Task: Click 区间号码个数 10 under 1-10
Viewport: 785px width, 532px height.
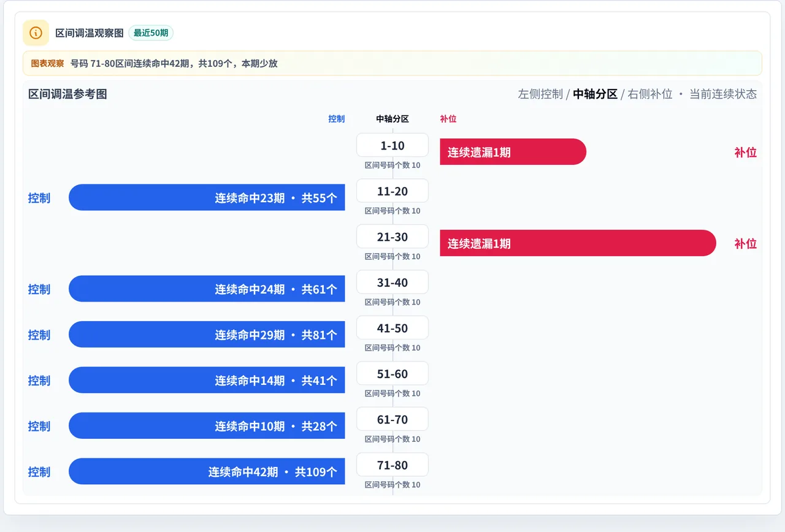Action: coord(392,165)
